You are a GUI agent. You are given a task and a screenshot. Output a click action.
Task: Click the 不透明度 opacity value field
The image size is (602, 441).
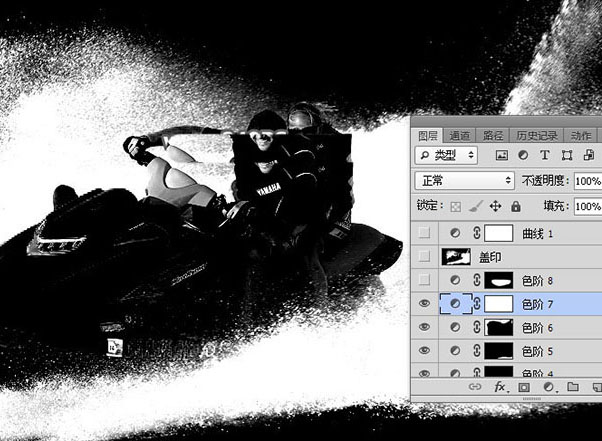tap(588, 181)
